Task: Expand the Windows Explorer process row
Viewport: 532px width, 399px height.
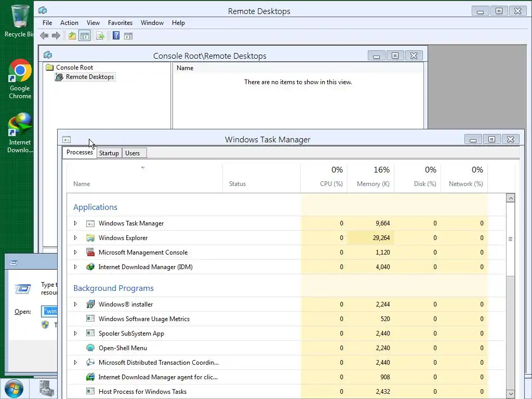Action: click(76, 238)
